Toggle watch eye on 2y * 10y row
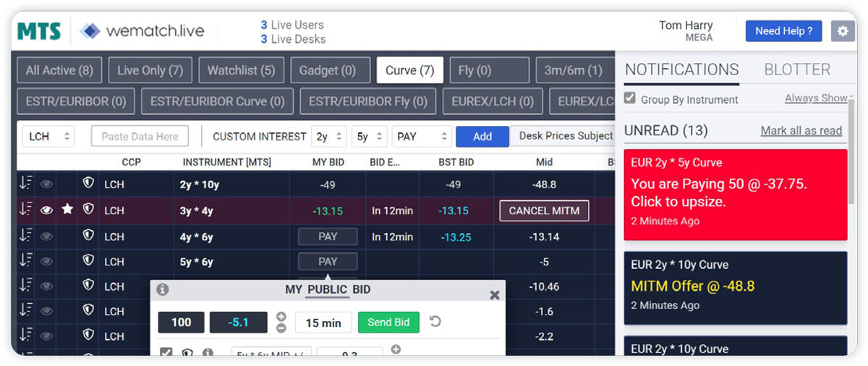868x366 pixels. click(x=47, y=184)
